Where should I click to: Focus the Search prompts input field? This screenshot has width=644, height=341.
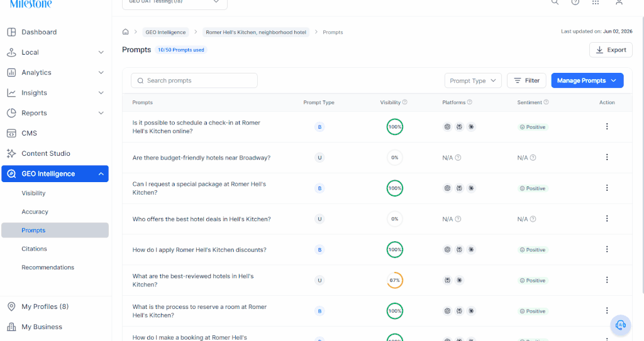click(194, 80)
